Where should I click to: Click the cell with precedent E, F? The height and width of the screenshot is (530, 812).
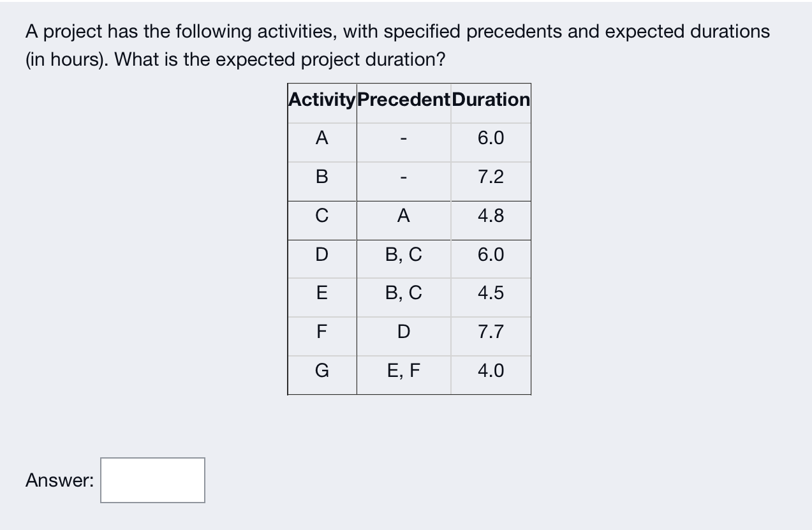point(402,371)
